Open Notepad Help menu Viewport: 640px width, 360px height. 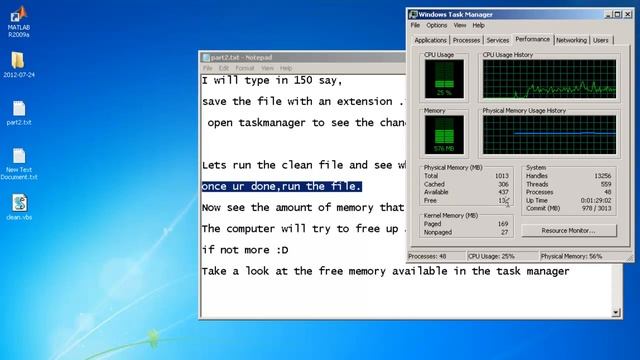click(286, 68)
